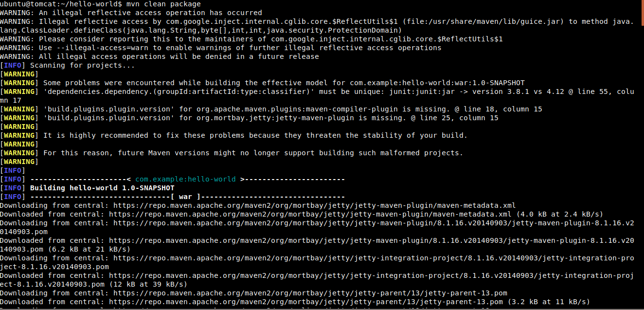The image size is (644, 310).
Task: Click the "Scanning for projects..." text
Action: 83,65
